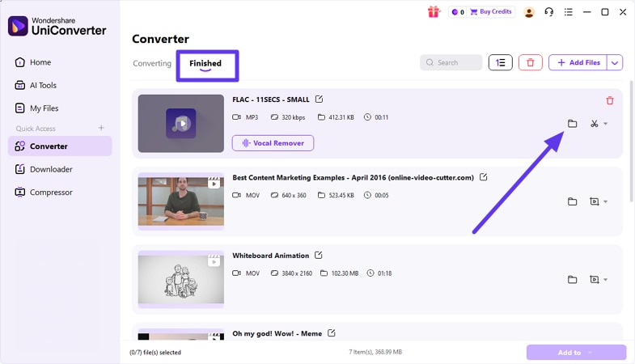The image size is (635, 364).
Task: Click the Oh my god! Wow! - Meme title
Action: click(277, 333)
